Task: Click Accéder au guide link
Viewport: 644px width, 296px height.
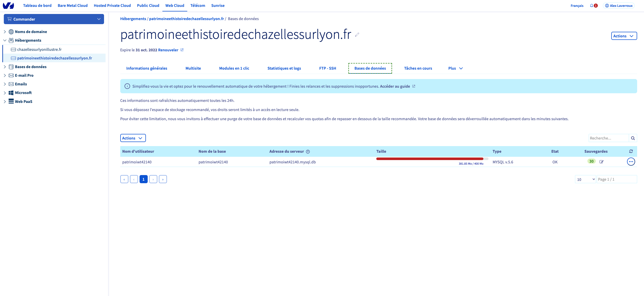Action: coord(395,86)
